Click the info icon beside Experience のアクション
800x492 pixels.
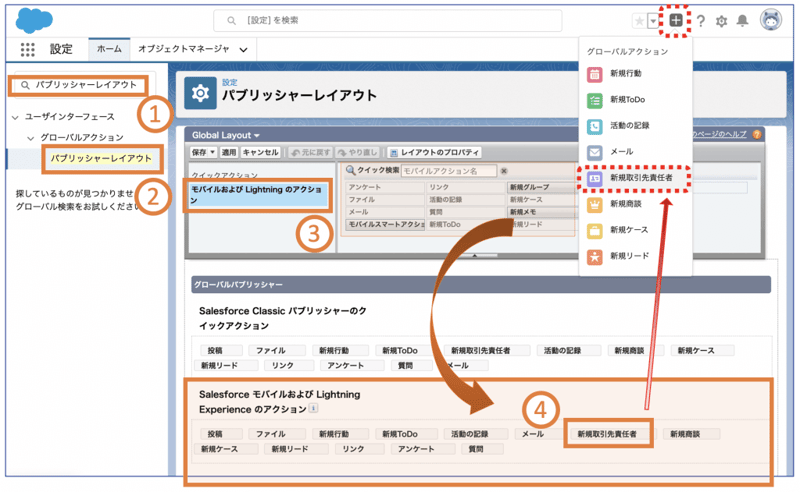[313, 408]
